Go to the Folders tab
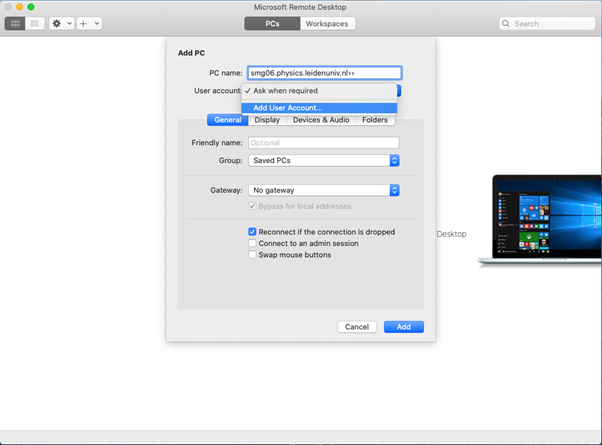The width and height of the screenshot is (602, 445). [x=375, y=120]
